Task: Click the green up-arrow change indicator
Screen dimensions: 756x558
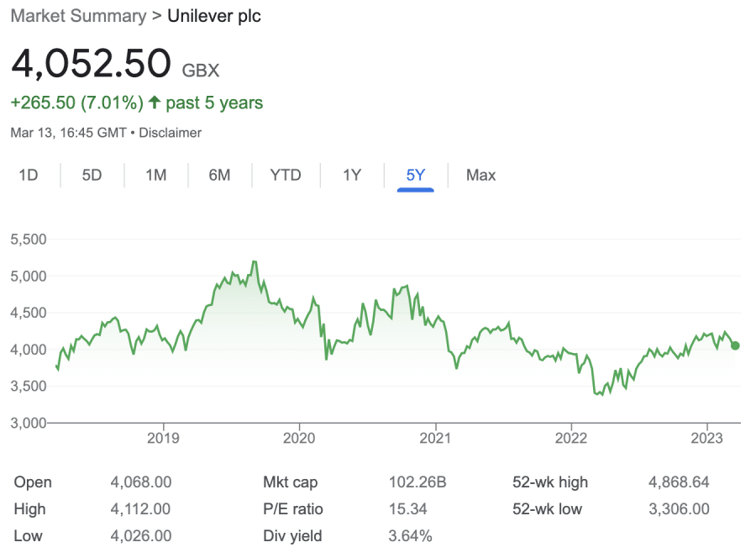Action: click(155, 103)
